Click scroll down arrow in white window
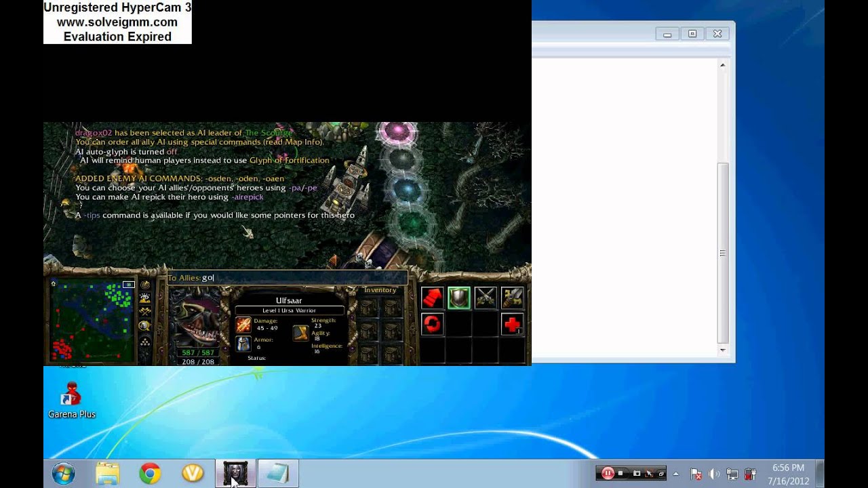868x488 pixels. click(723, 350)
